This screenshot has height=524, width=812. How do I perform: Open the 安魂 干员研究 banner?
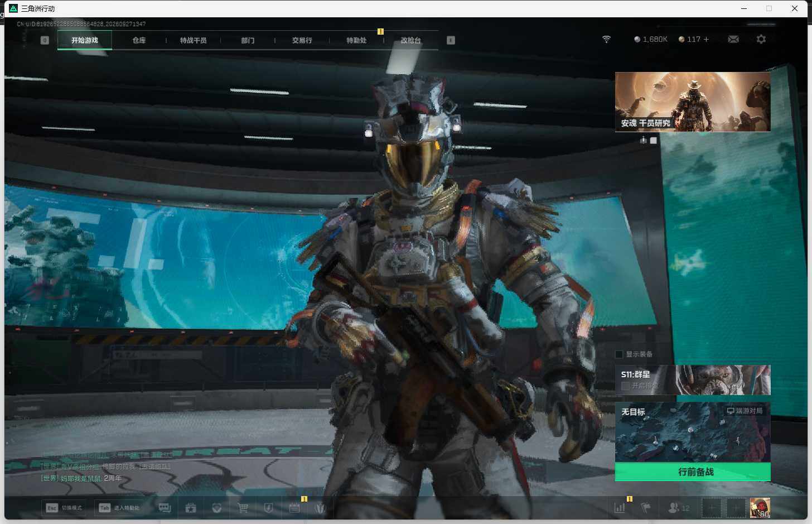click(693, 102)
